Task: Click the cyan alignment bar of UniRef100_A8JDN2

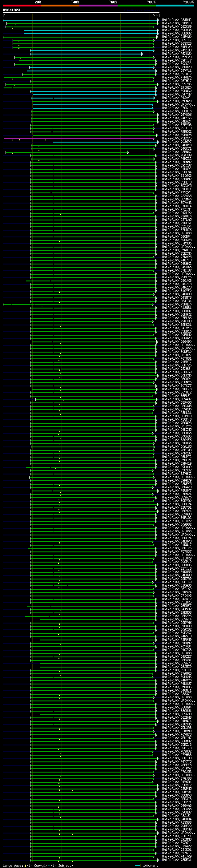Action: [81, 20]
